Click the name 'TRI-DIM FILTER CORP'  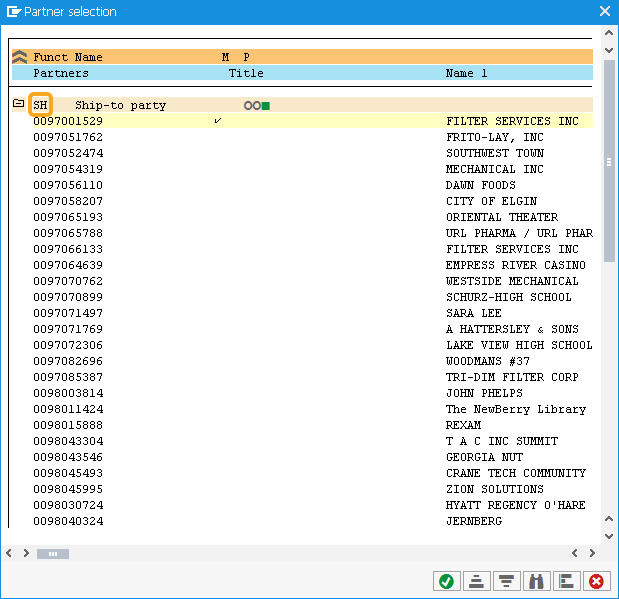point(512,377)
